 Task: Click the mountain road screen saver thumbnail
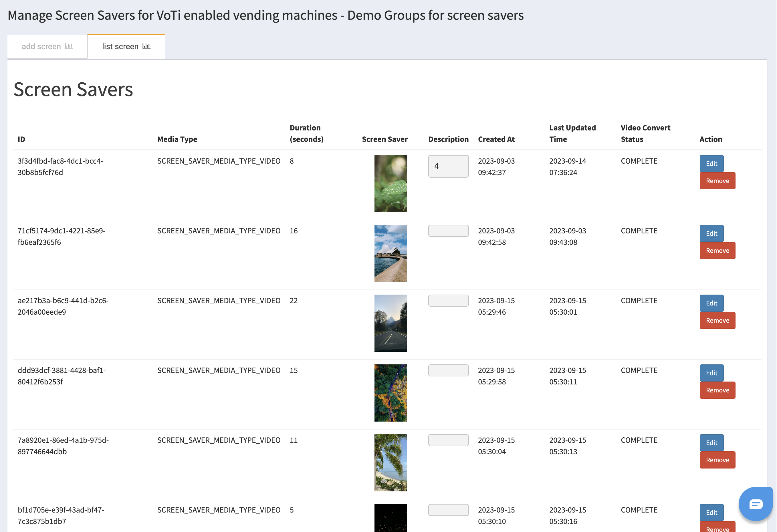pos(390,323)
